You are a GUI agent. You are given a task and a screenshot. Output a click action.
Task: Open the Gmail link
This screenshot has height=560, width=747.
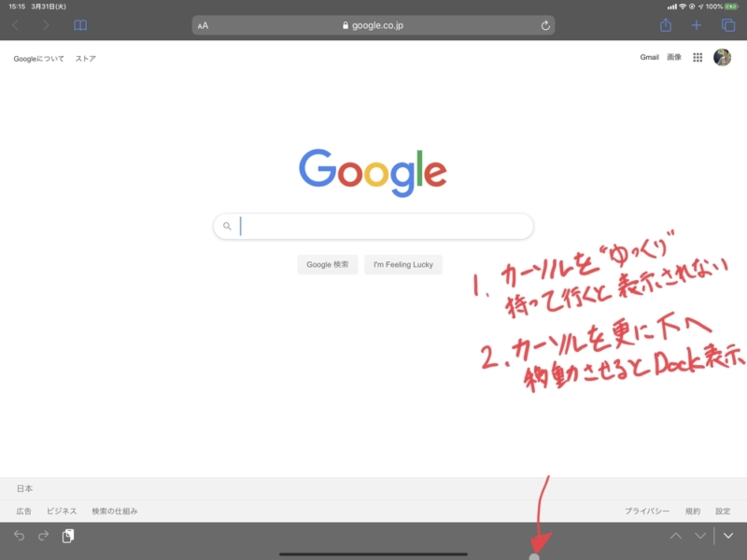pyautogui.click(x=649, y=57)
